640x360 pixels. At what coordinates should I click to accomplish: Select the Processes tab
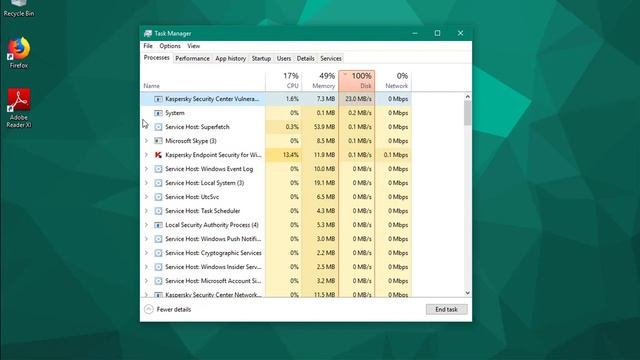(156, 58)
